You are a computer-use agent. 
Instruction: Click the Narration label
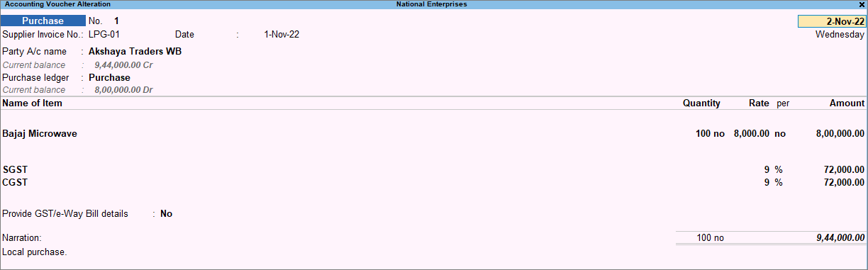click(22, 238)
